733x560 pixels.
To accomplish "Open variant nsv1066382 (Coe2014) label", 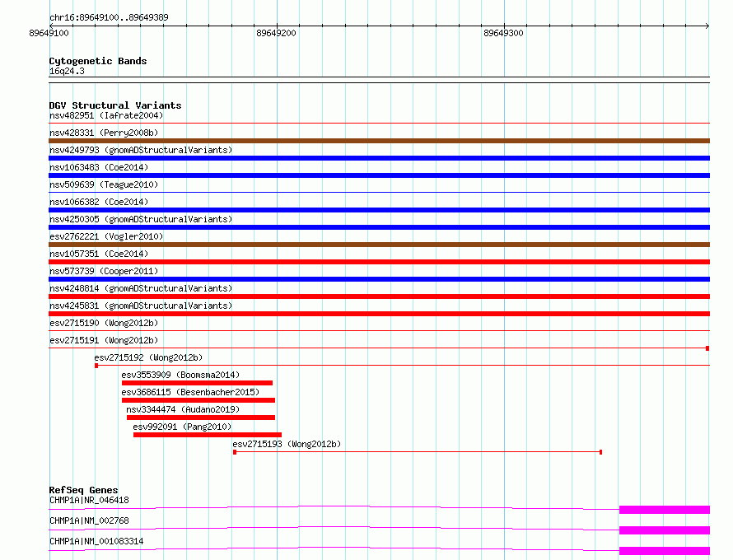I will 99,202.
